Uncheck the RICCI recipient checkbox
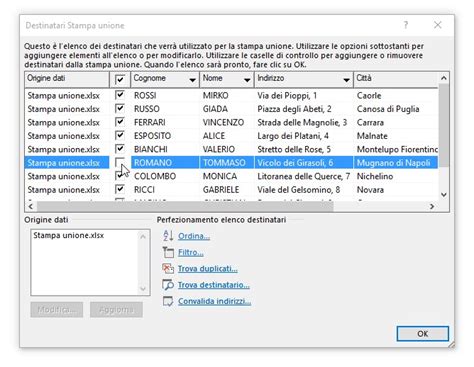This screenshot has width=474, height=367. pyautogui.click(x=120, y=189)
